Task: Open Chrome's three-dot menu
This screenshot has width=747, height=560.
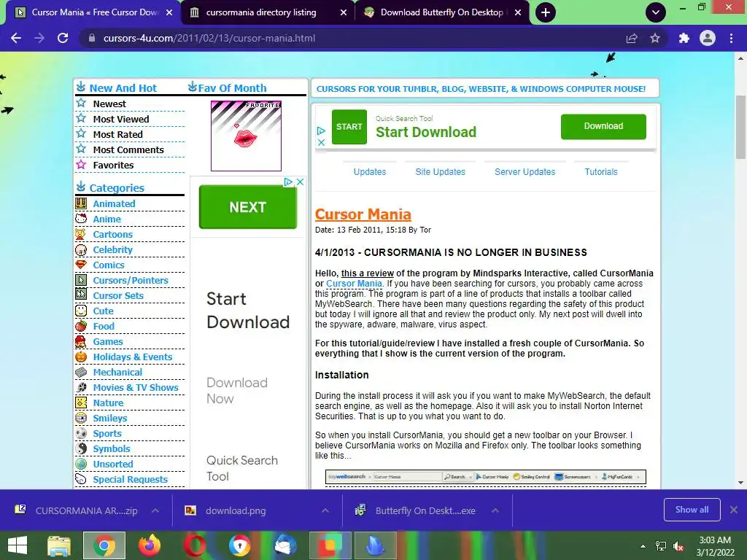Action: (731, 38)
